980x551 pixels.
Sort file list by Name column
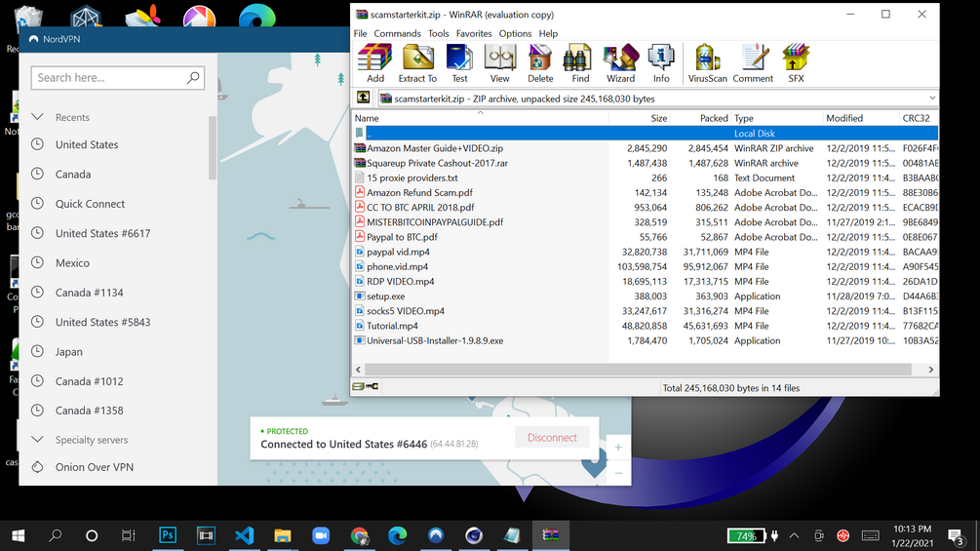click(480, 118)
